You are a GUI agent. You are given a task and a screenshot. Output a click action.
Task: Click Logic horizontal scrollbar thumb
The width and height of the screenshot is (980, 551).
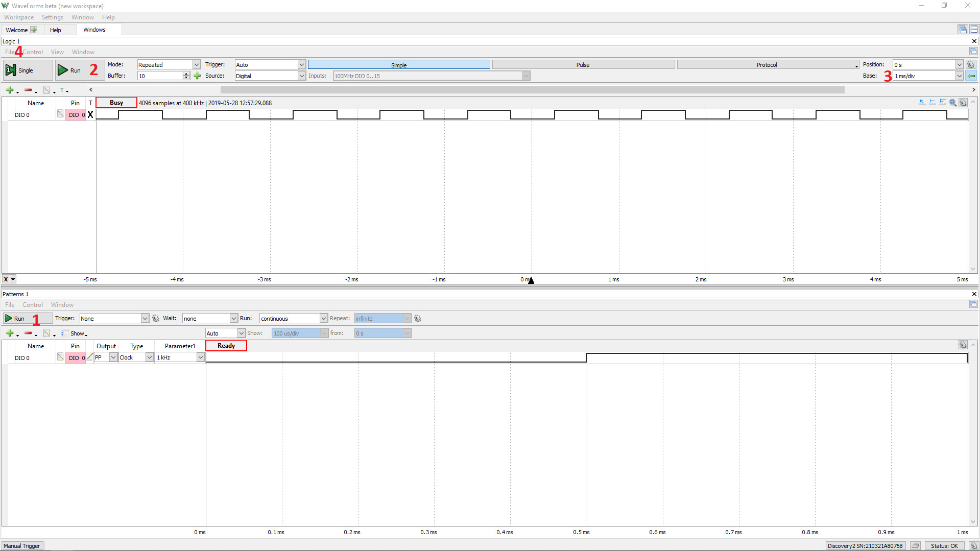tap(533, 90)
